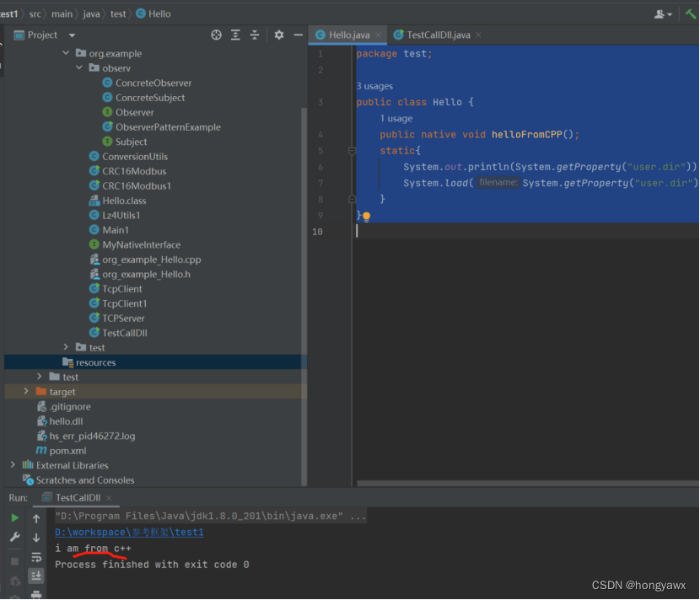
Task: Close the TestCallDll run tab
Action: click(109, 498)
